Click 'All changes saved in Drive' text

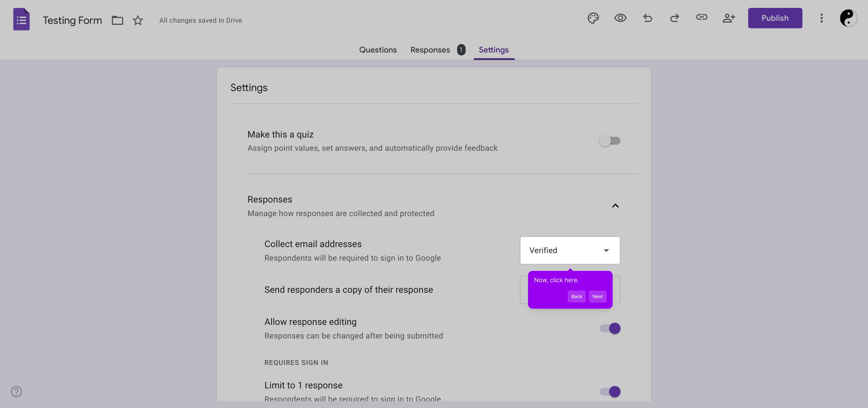[201, 20]
